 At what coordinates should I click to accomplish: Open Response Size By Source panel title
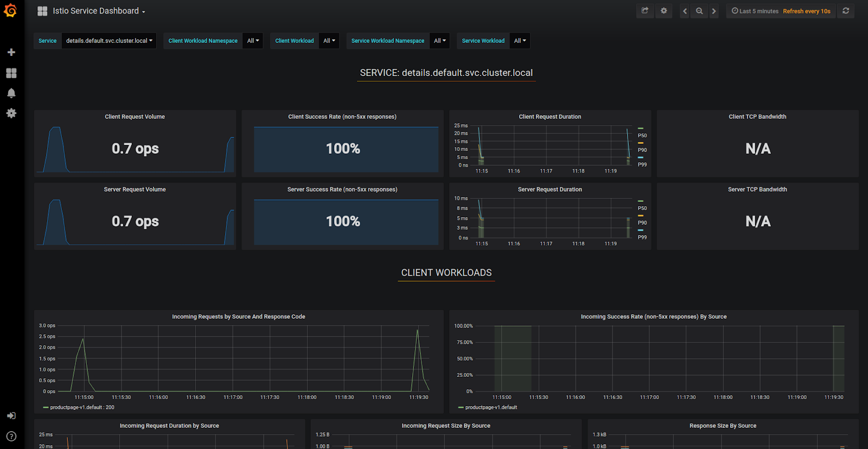pyautogui.click(x=723, y=426)
